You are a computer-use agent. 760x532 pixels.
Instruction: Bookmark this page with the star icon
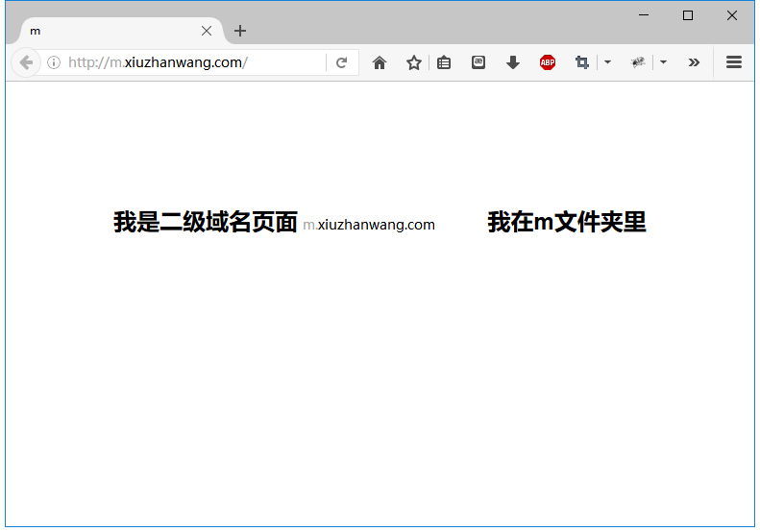[414, 62]
